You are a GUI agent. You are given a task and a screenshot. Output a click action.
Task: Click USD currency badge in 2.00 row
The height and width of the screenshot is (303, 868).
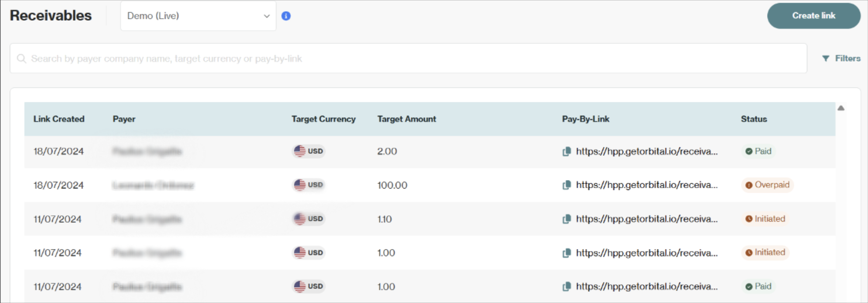[308, 151]
